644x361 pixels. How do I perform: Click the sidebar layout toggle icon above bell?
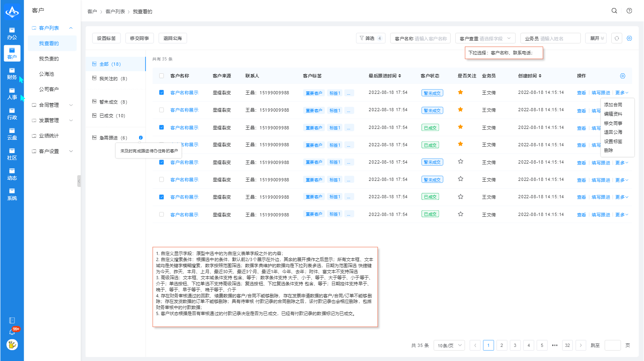click(12, 320)
